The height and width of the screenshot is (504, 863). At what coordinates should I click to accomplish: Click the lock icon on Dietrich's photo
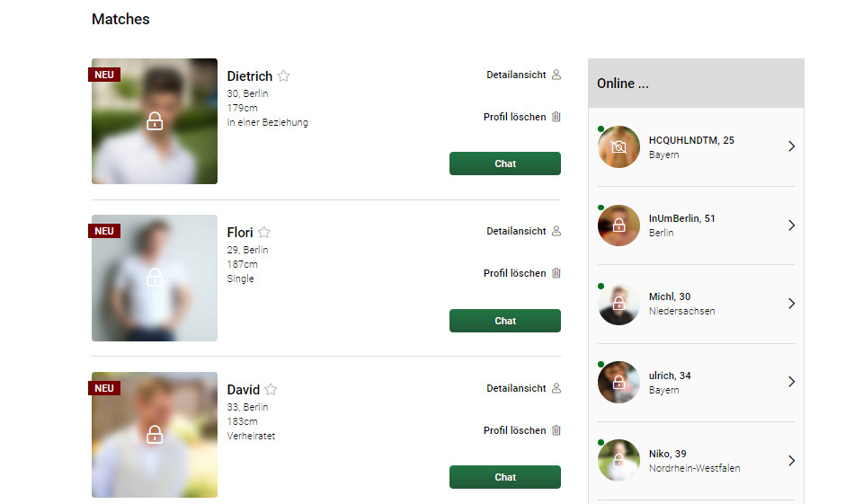[x=155, y=121]
